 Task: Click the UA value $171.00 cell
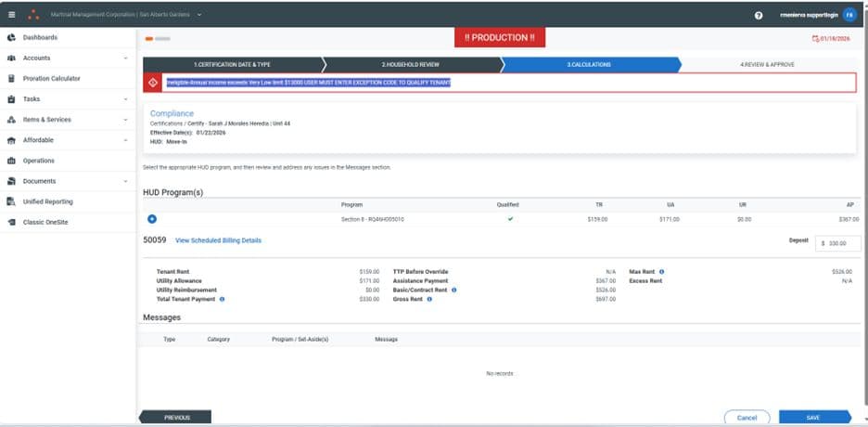[670, 219]
